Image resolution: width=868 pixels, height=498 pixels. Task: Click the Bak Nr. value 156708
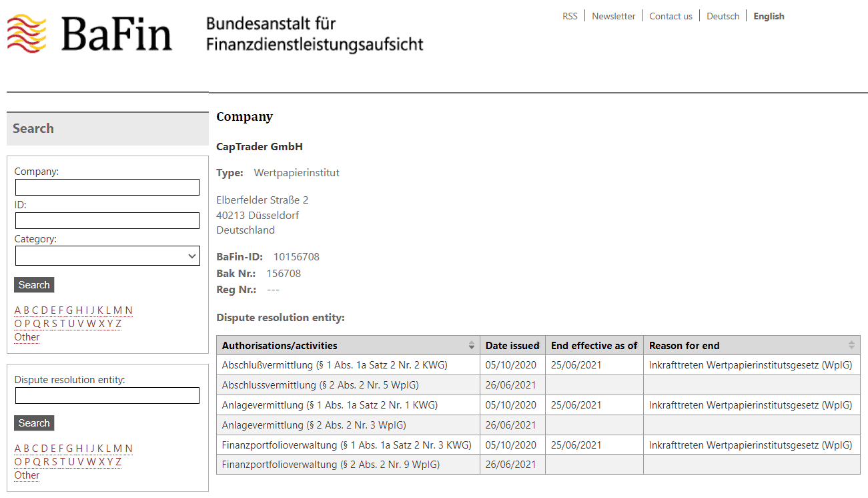coord(284,273)
